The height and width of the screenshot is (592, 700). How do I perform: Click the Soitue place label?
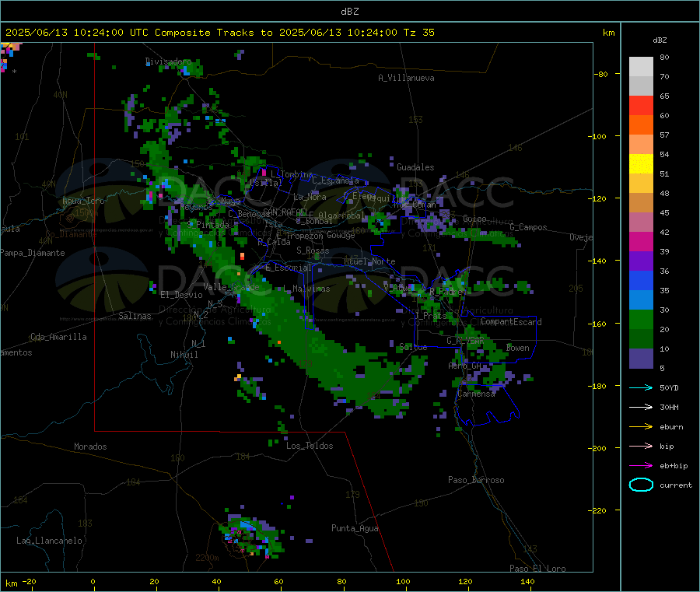[413, 347]
